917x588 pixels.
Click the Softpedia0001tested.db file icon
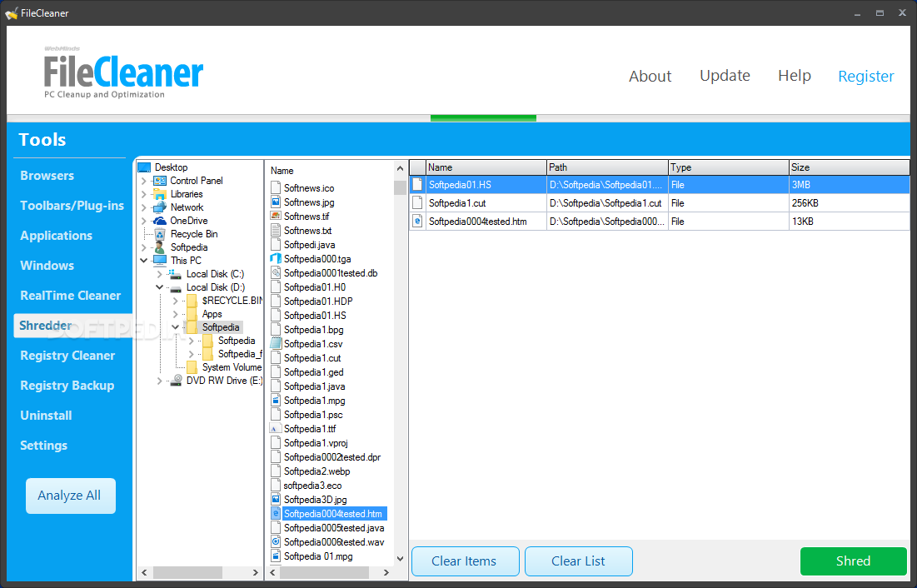click(276, 272)
